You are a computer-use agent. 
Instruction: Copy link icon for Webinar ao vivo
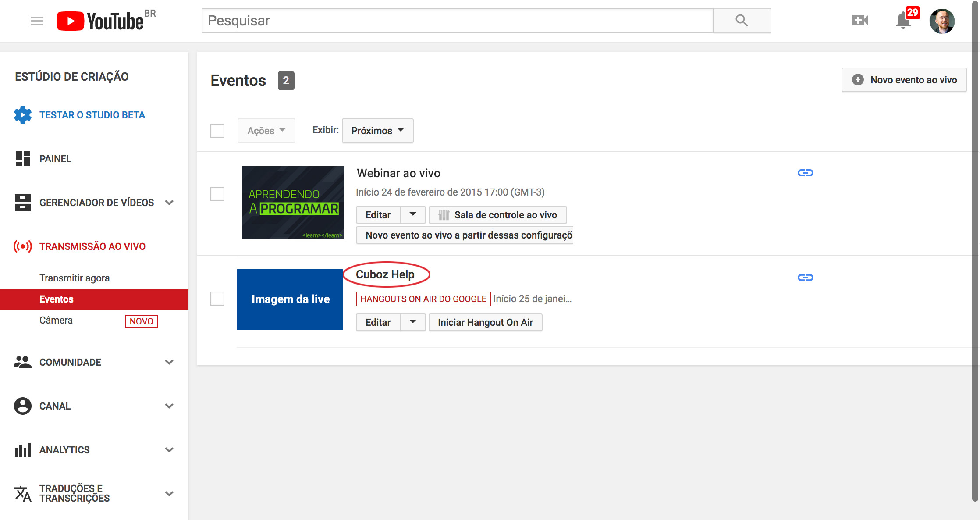(805, 173)
